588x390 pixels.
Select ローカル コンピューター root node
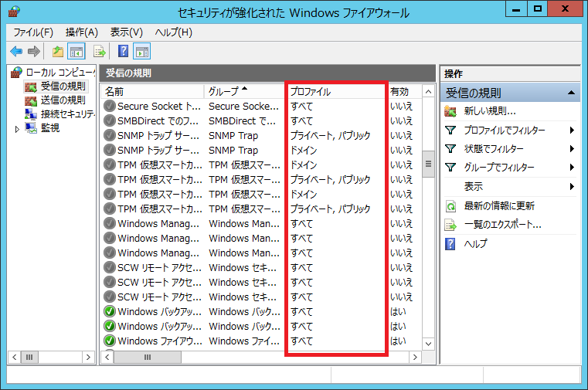coord(60,72)
